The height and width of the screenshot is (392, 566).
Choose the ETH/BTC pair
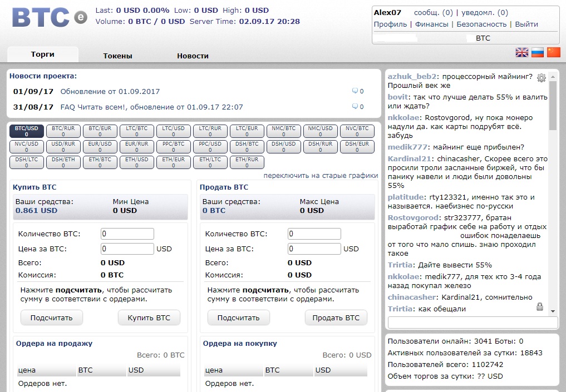tap(100, 162)
